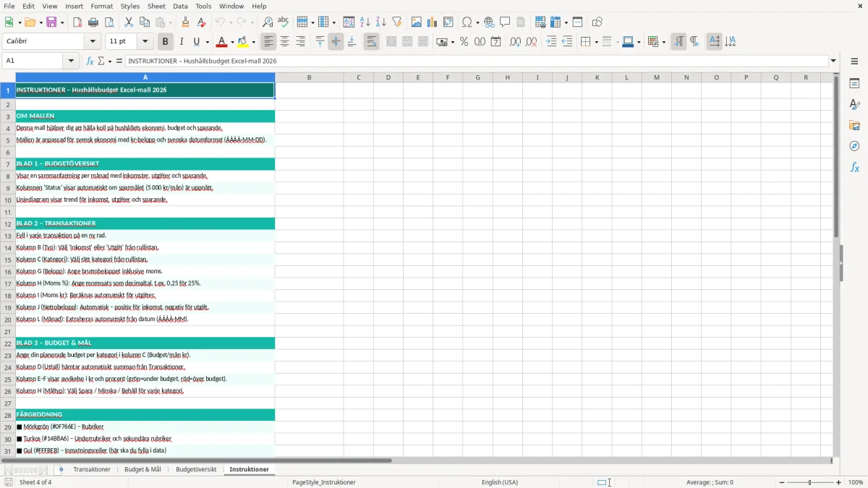
Task: Toggle Italic formatting
Action: point(182,42)
